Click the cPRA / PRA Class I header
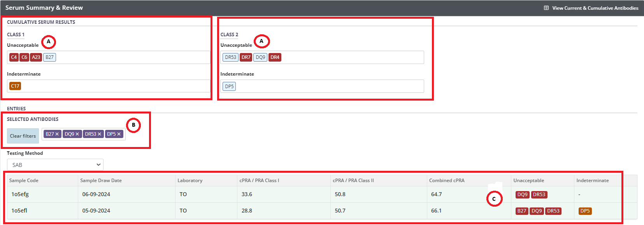This screenshot has height=225, width=644. click(259, 181)
